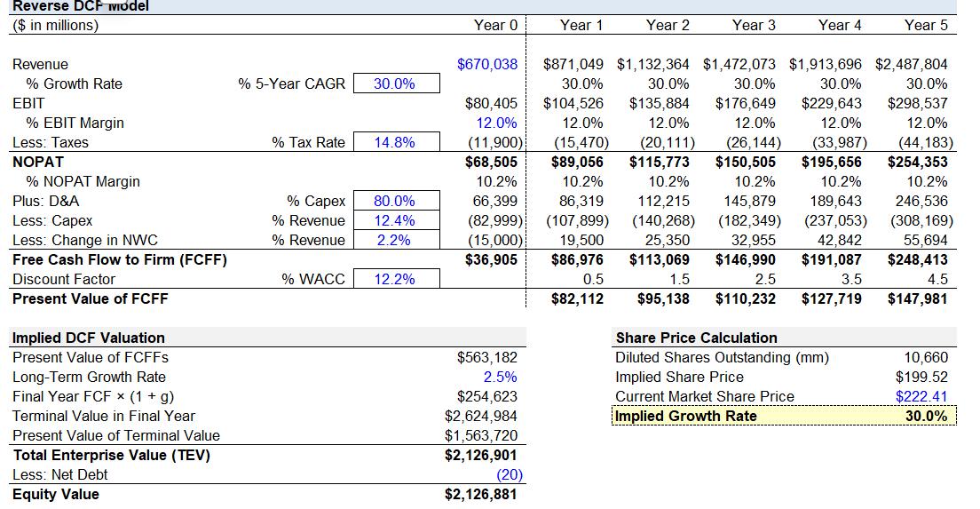The image size is (980, 509).
Task: Select the Current Market Share Price $222.41
Action: tap(921, 396)
